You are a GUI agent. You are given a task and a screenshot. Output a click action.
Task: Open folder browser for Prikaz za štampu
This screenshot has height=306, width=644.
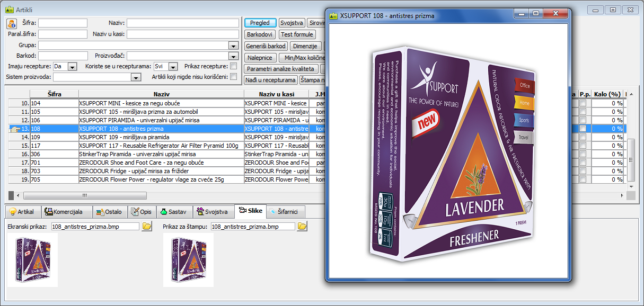pyautogui.click(x=302, y=227)
